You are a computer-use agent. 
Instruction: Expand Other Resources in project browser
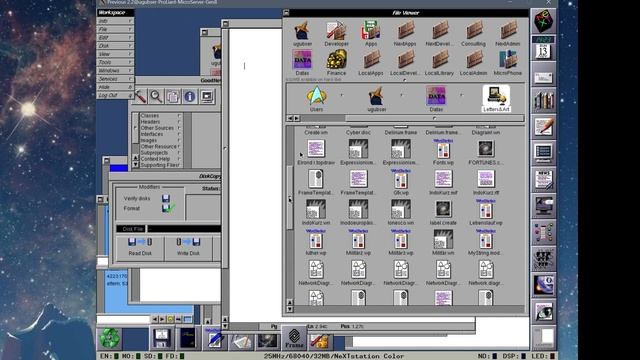click(x=160, y=147)
